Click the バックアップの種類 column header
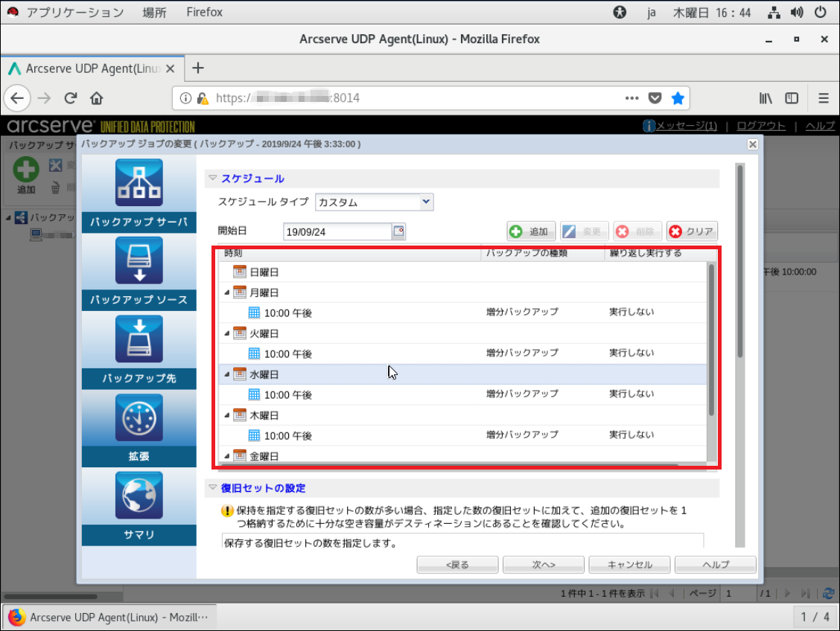 (x=542, y=253)
